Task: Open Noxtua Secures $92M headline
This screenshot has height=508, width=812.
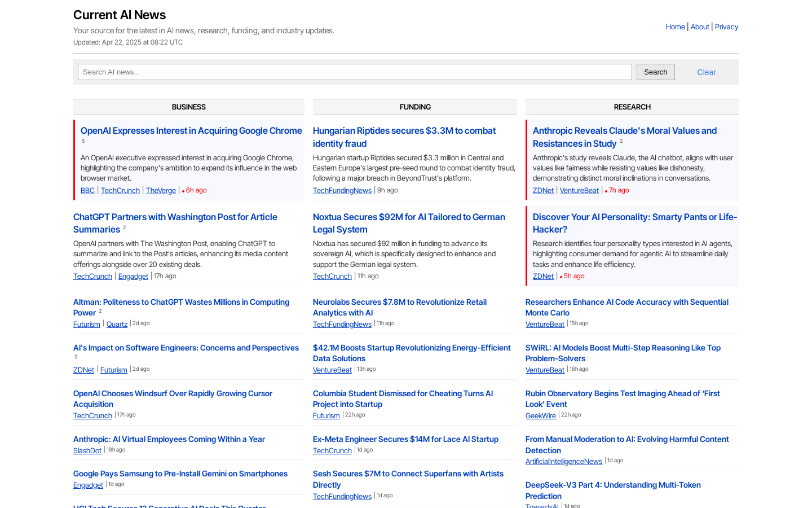Action: [x=409, y=223]
